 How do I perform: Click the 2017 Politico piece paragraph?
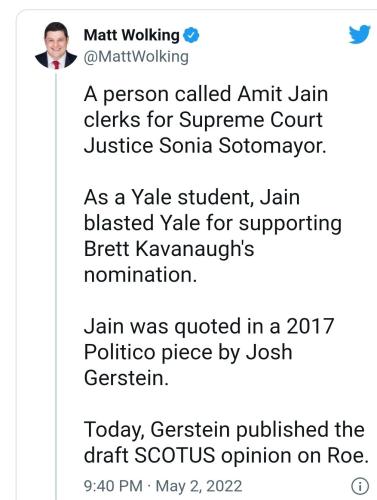(209, 352)
